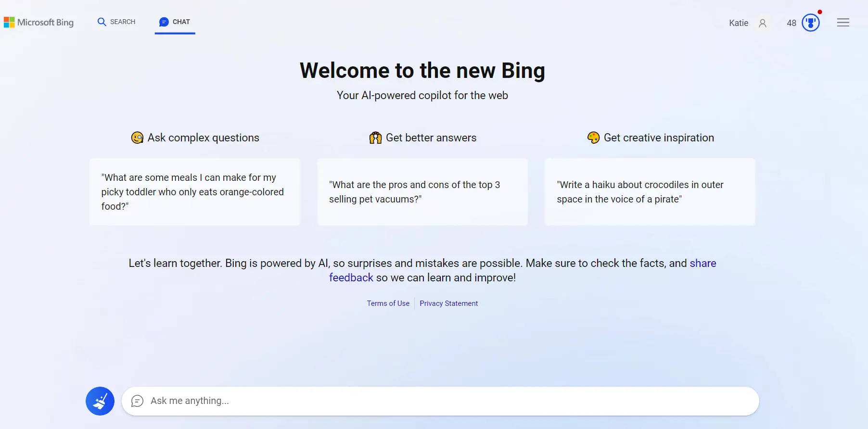Click the Get better answers emoji

[x=375, y=138]
